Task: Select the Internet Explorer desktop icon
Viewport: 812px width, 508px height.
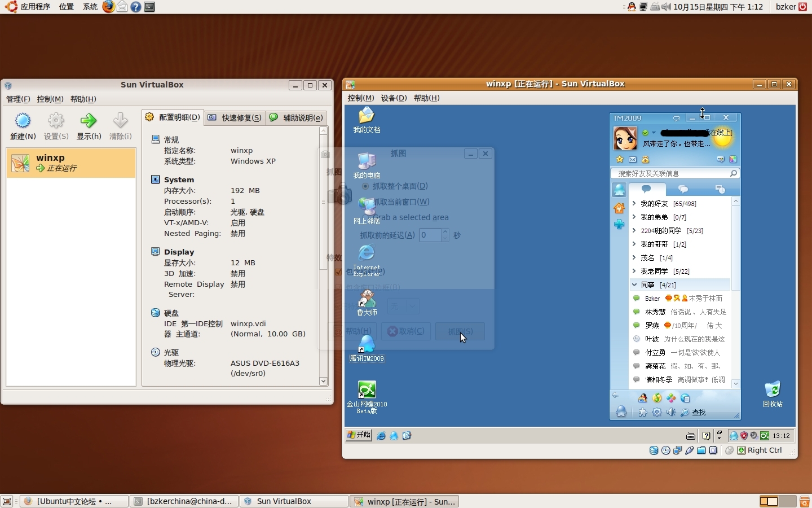Action: click(367, 260)
